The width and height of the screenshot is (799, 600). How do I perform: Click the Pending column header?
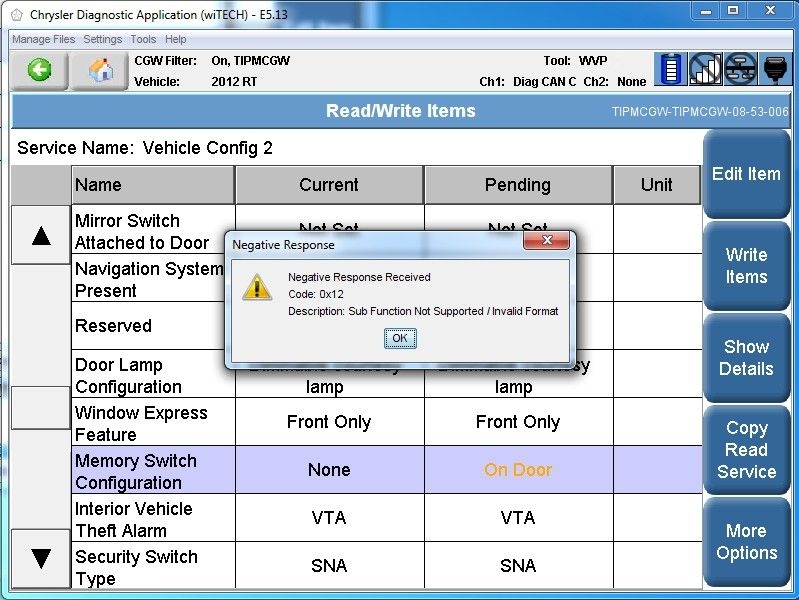click(x=518, y=185)
